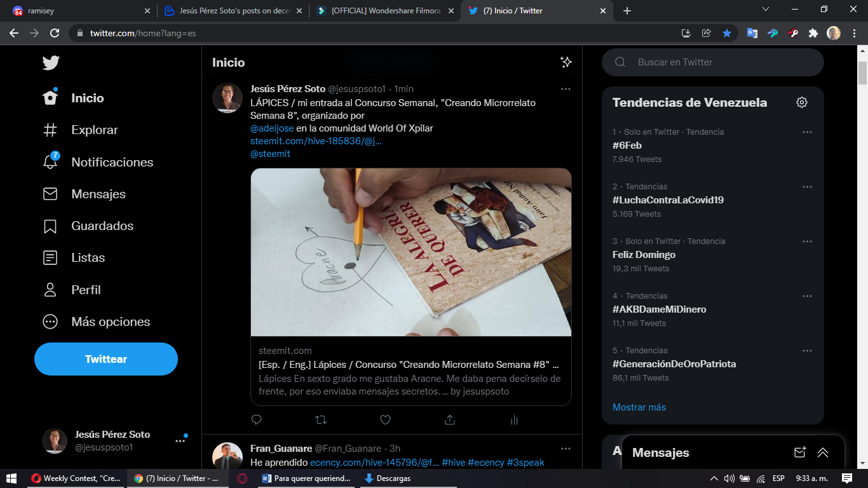
Task: Open trends settings gear icon
Action: tap(802, 102)
